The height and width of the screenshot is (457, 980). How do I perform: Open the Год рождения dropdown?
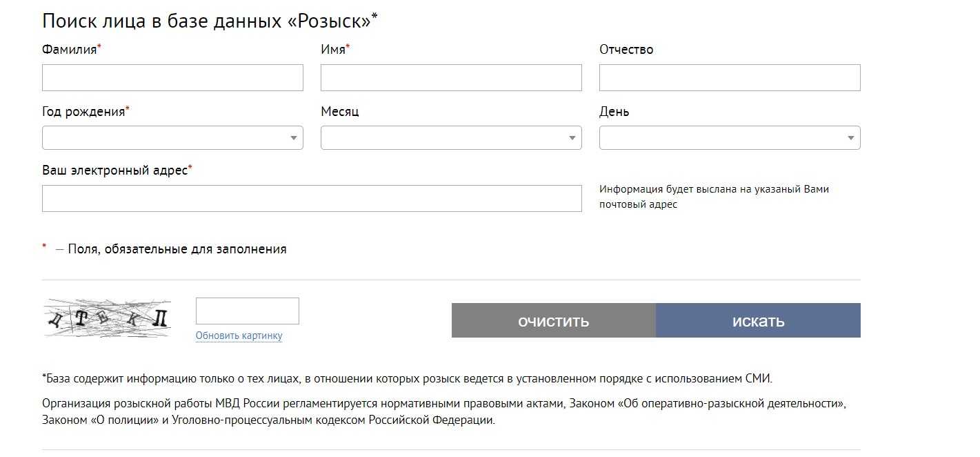pos(172,138)
